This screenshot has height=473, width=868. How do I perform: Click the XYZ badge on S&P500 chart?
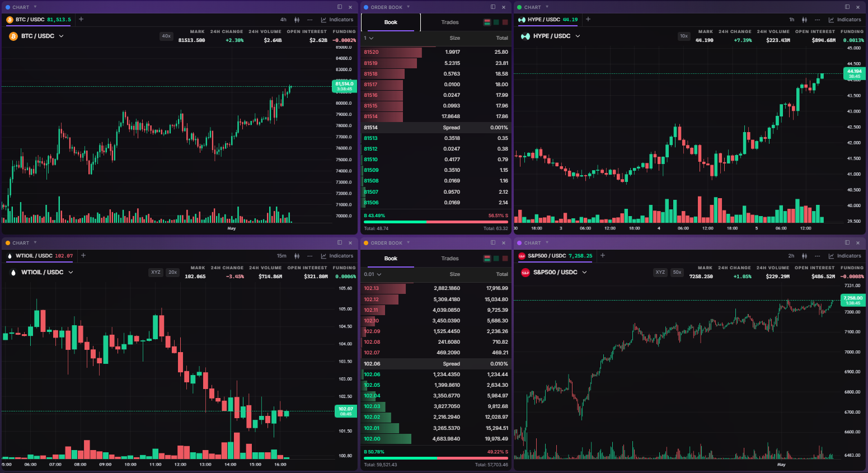[x=660, y=273]
